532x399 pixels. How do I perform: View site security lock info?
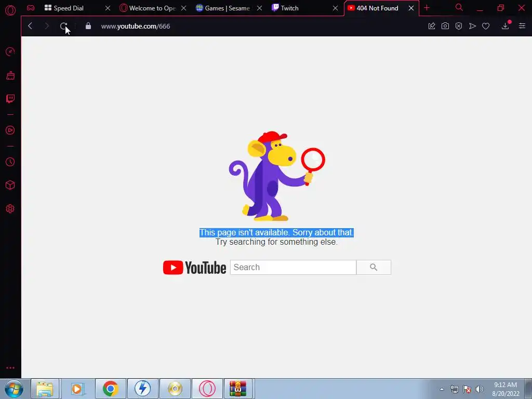[x=88, y=26]
